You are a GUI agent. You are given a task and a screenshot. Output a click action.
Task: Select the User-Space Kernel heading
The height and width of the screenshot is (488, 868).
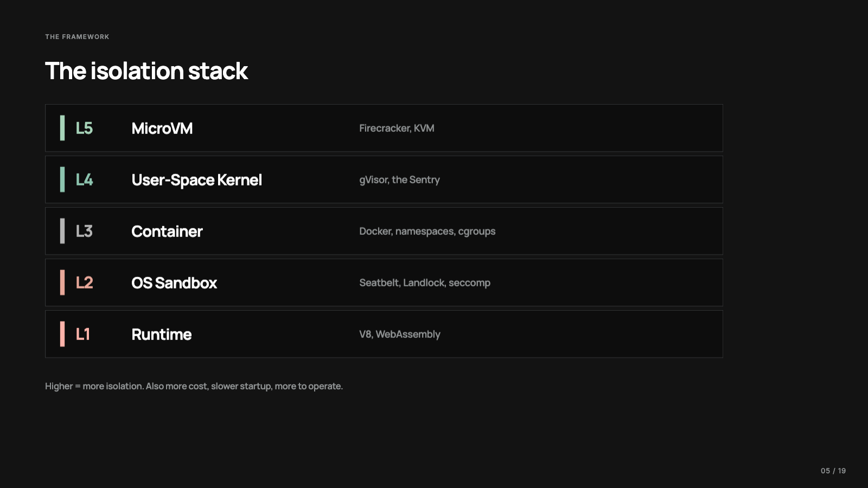(196, 180)
